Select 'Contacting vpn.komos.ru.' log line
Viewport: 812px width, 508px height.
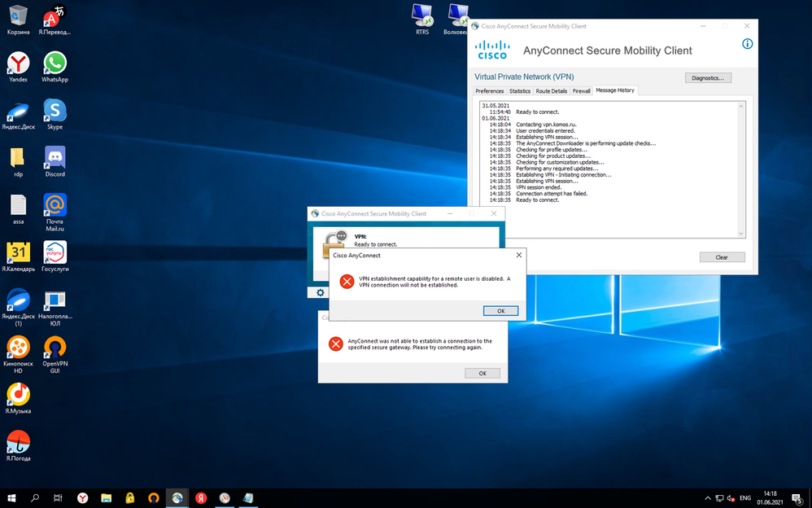[546, 125]
